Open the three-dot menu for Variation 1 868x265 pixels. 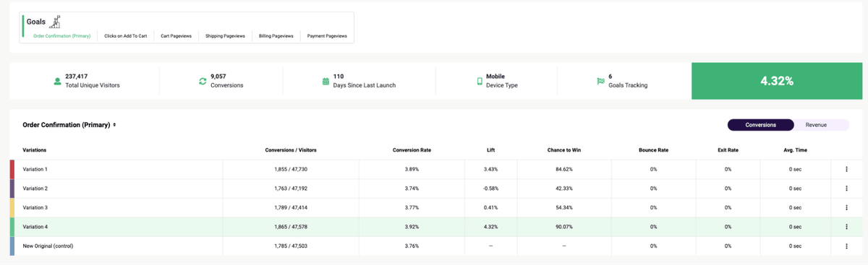coord(846,169)
